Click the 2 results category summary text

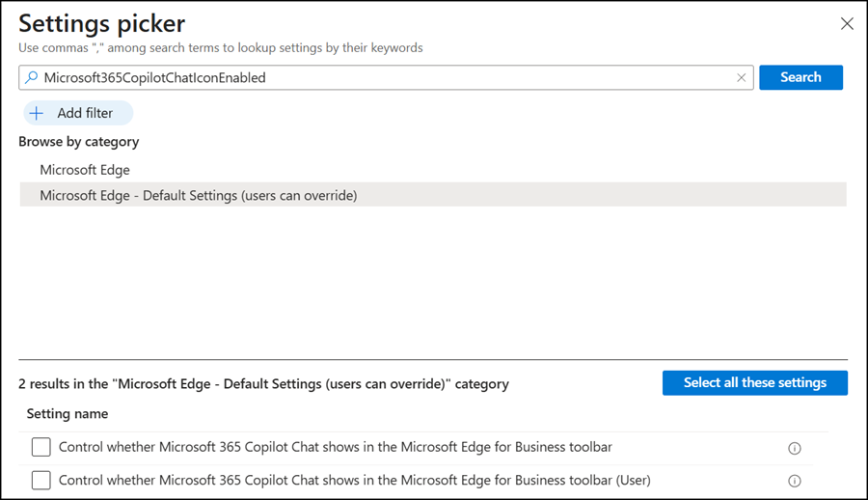(x=263, y=383)
